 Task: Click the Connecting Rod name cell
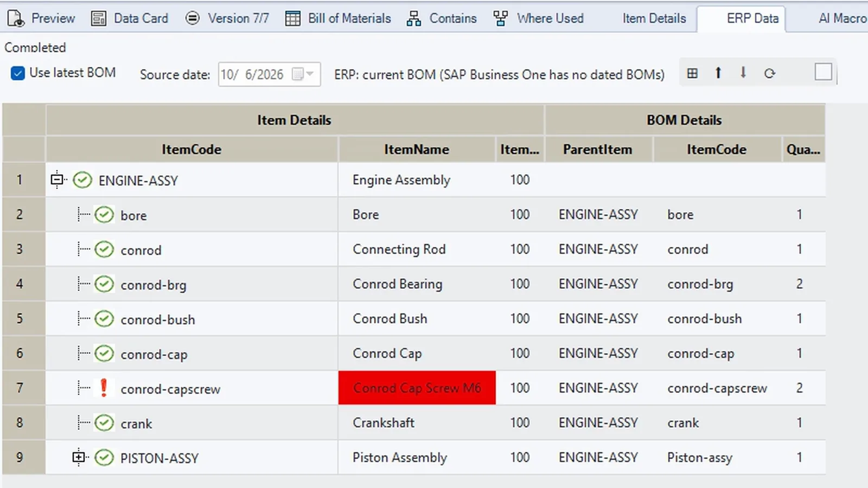(x=417, y=249)
